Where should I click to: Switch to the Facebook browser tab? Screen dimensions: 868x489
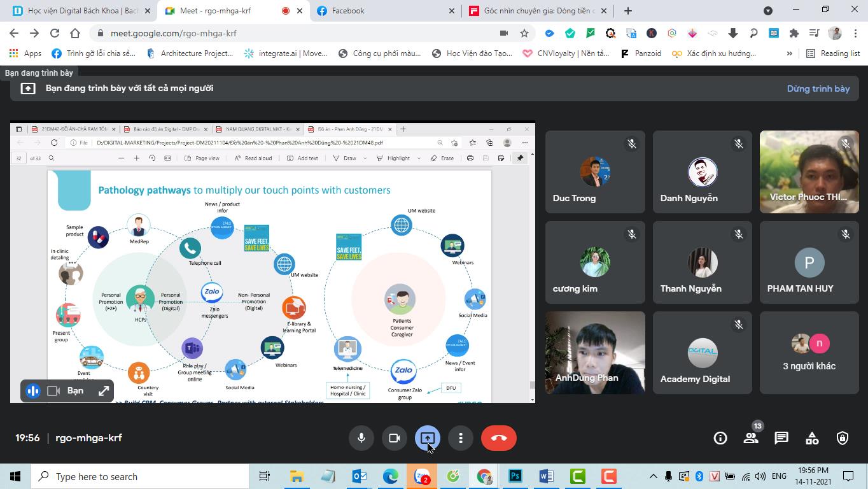[385, 11]
